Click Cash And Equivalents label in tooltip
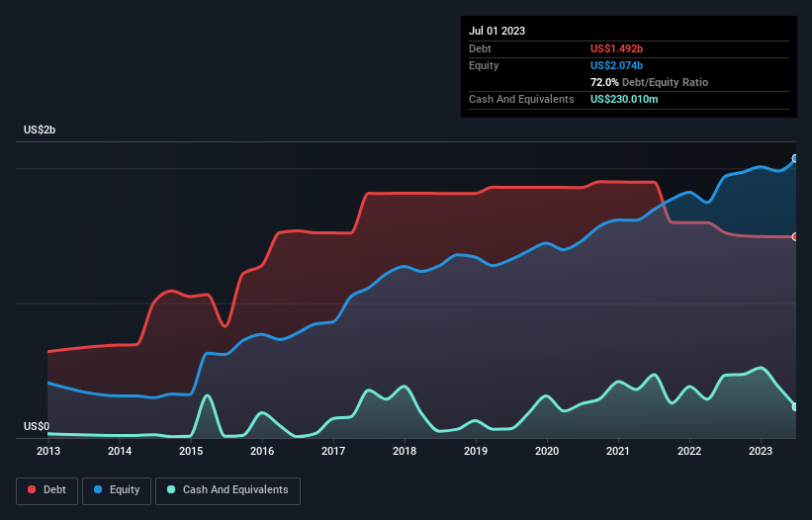 tap(521, 99)
